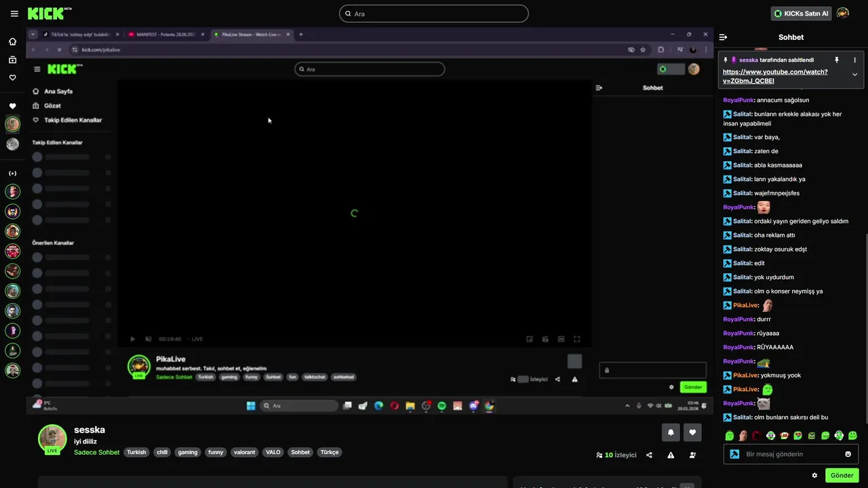This screenshot has width=868, height=488.
Task: Open Takip Edilen Kanallar in streamed sidebar
Action: point(73,120)
